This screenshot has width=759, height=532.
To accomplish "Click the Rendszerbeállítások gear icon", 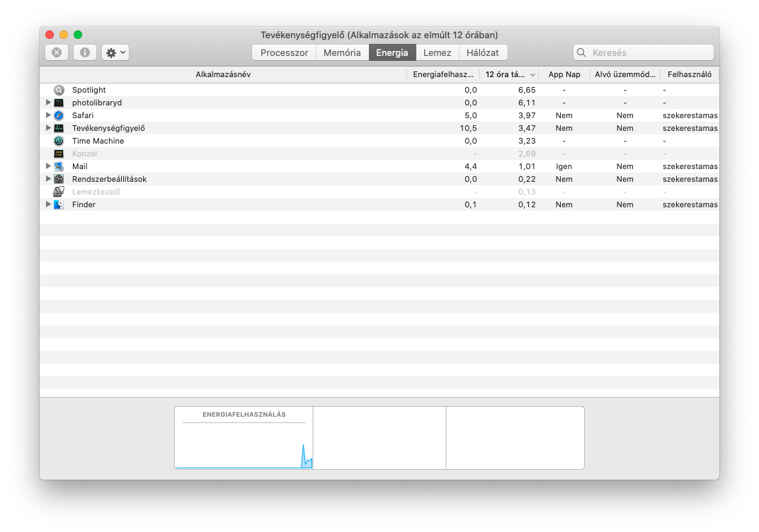I will (59, 179).
